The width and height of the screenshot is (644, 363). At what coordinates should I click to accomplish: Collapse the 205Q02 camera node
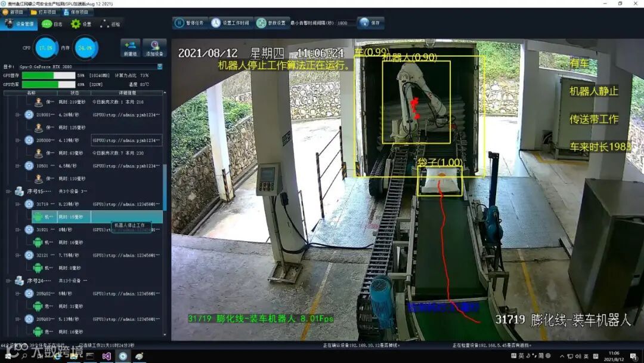[18, 294]
